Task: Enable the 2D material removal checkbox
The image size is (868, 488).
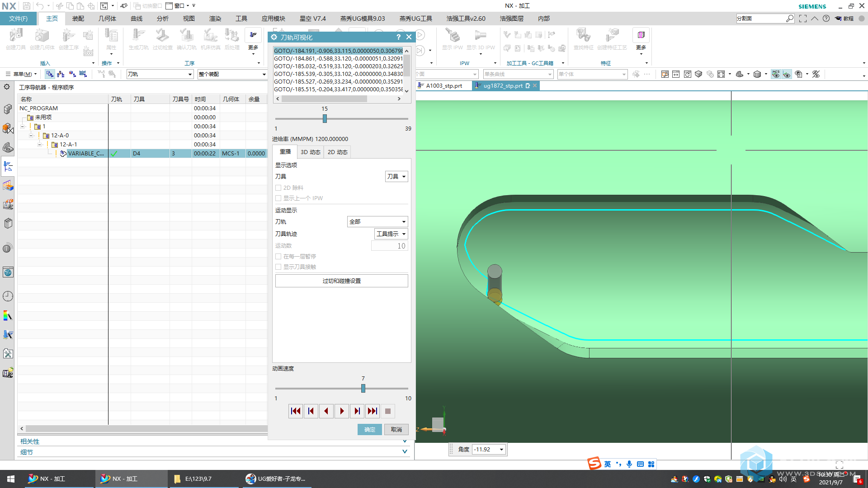Action: (278, 188)
